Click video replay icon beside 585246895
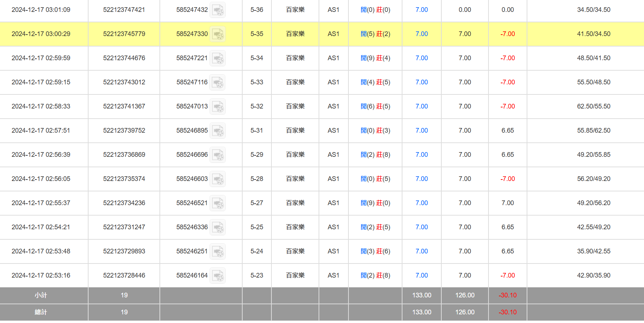This screenshot has height=323, width=644. (217, 131)
